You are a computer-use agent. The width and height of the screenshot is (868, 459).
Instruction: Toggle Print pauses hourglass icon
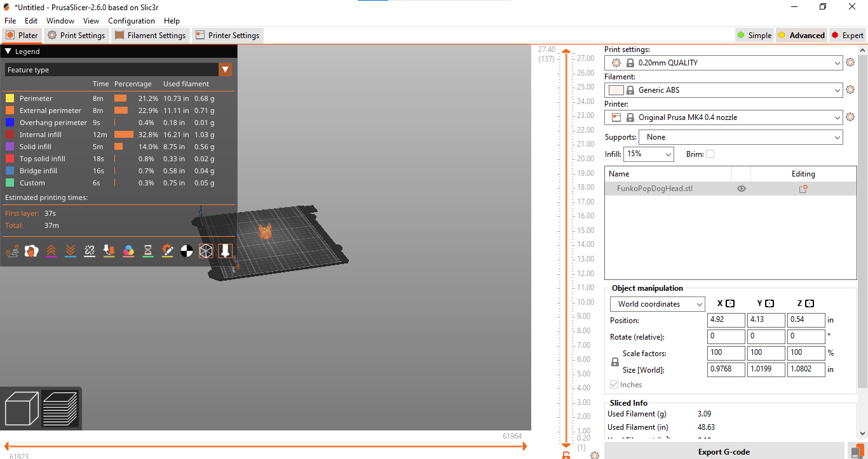click(x=147, y=251)
